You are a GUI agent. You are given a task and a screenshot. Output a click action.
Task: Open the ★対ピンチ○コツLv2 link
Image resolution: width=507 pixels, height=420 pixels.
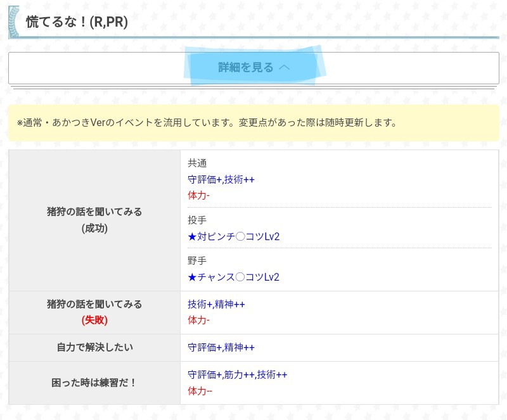(x=233, y=236)
